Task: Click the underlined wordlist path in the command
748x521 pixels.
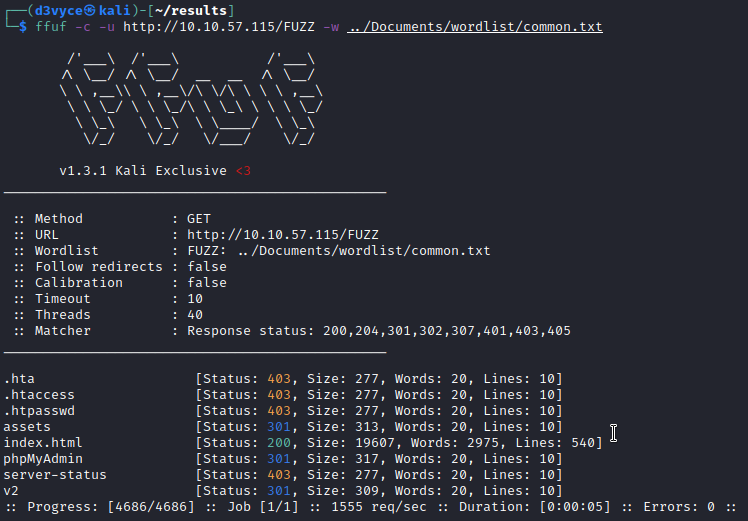Action: click(x=475, y=27)
